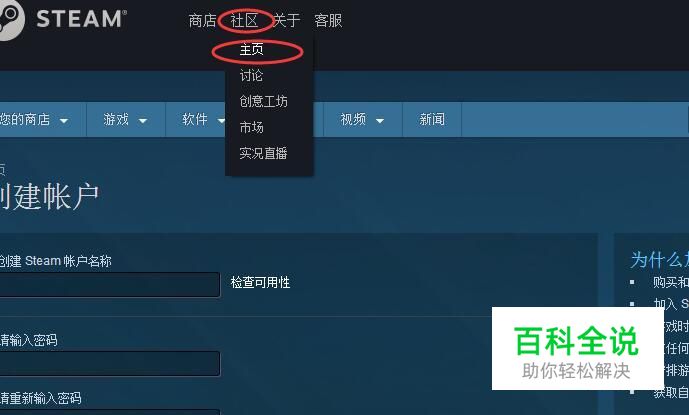Click the Steam account name input field
The image size is (689, 415).
pos(109,284)
